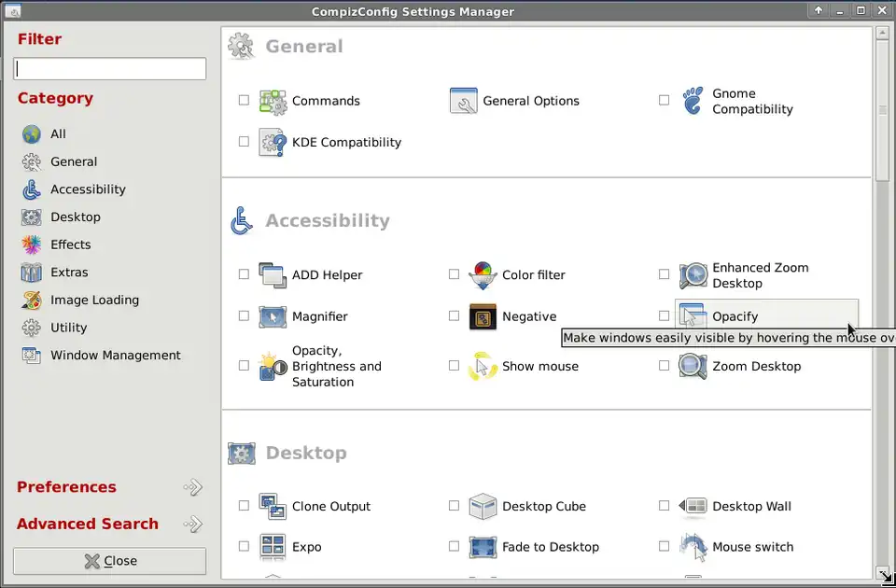This screenshot has width=896, height=588.
Task: Open the Commands plugin icon
Action: [273, 101]
